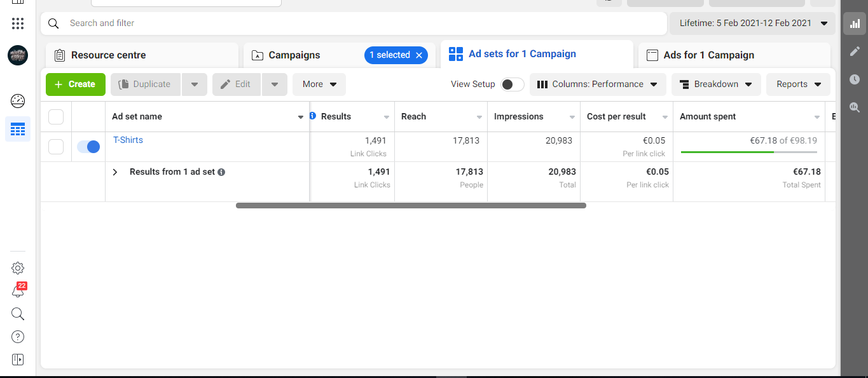Switch to the Ads for 1 Campaign tab
The width and height of the screenshot is (868, 378).
click(x=708, y=55)
